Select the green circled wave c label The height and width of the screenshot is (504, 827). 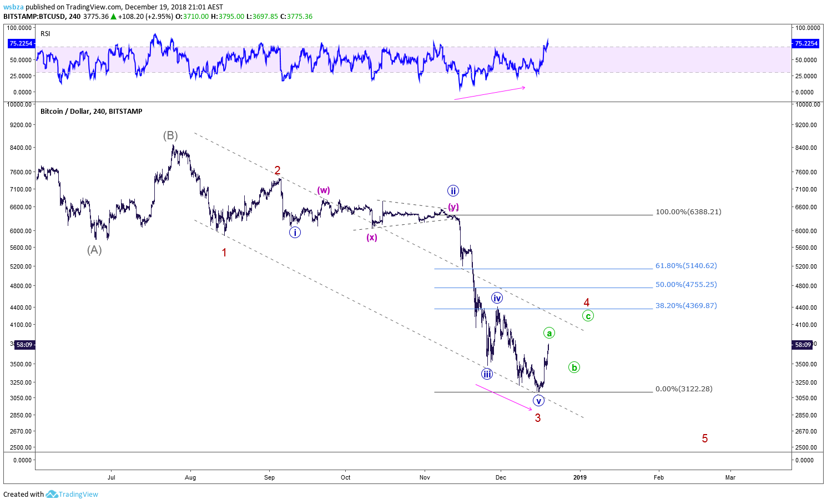coord(588,316)
